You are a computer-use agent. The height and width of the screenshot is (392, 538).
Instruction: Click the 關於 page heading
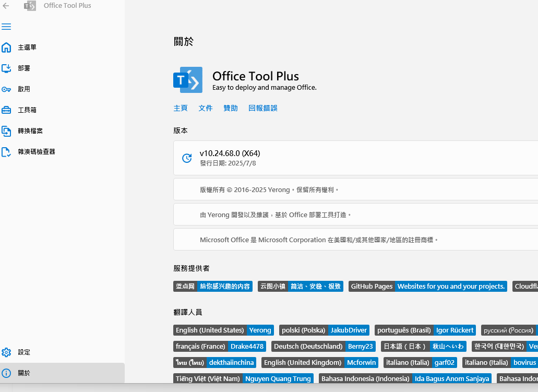pyautogui.click(x=184, y=42)
